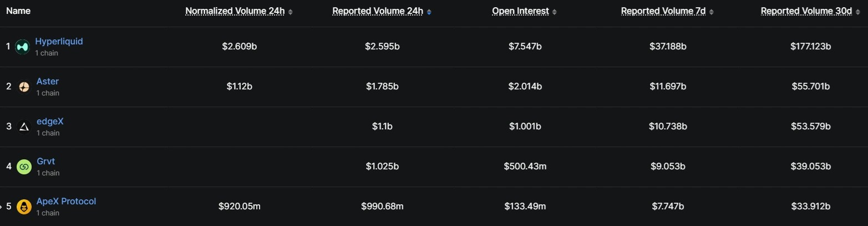Open the edgeX protocol link

point(50,122)
